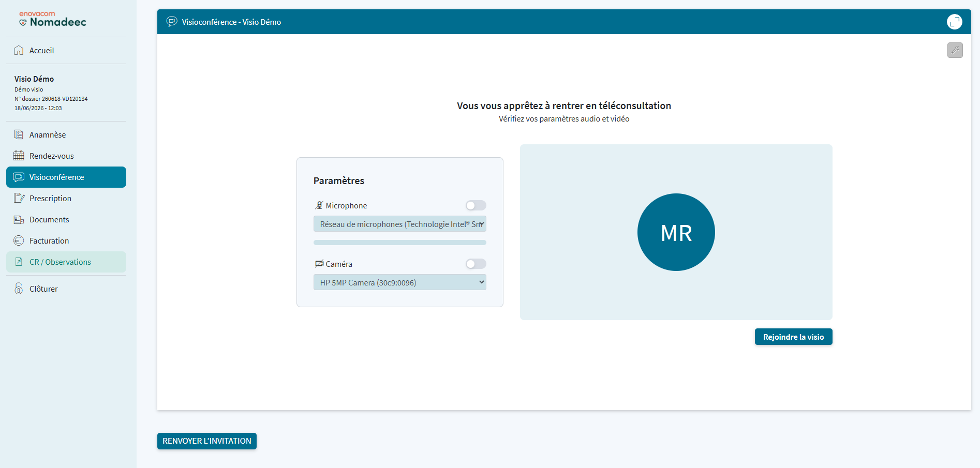The height and width of the screenshot is (468, 980).
Task: Click the 'Démo visio' subtitle
Action: 29,89
